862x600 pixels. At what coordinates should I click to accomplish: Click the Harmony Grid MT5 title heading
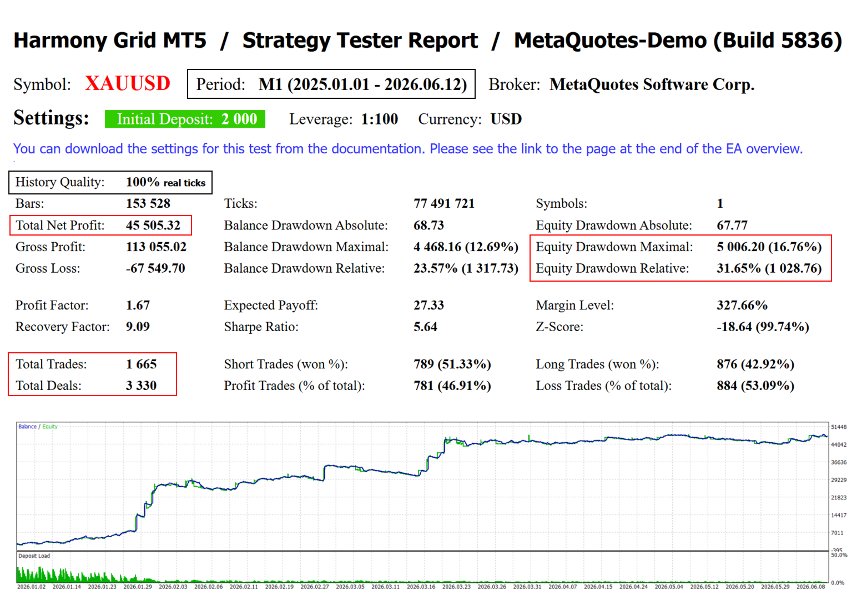pyautogui.click(x=110, y=40)
